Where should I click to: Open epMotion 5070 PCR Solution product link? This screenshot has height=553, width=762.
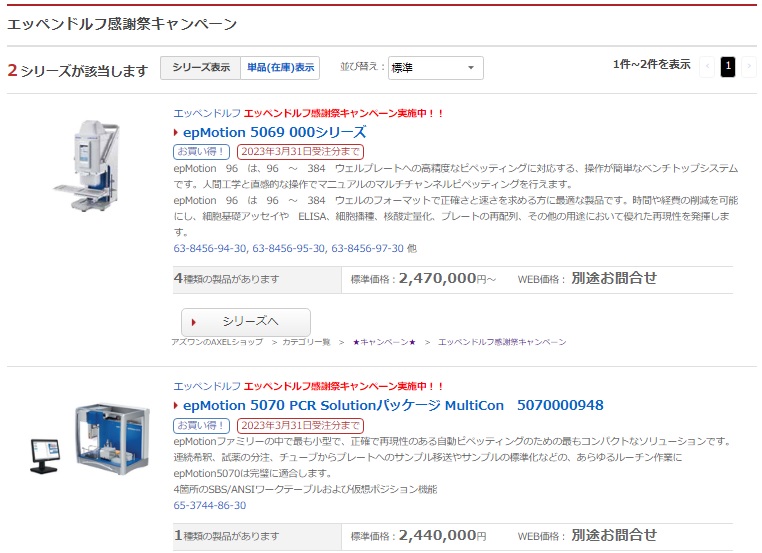[393, 405]
